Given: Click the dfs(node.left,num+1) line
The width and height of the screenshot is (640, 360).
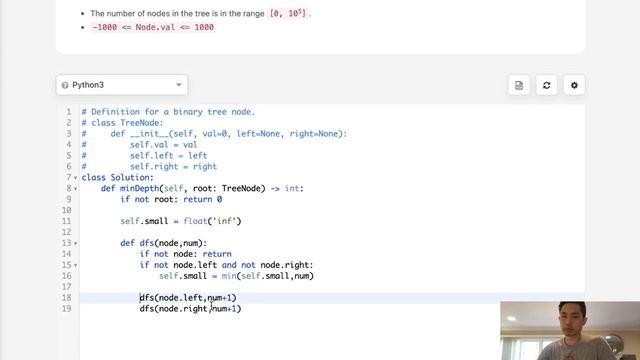Looking at the screenshot, I should click(188, 298).
